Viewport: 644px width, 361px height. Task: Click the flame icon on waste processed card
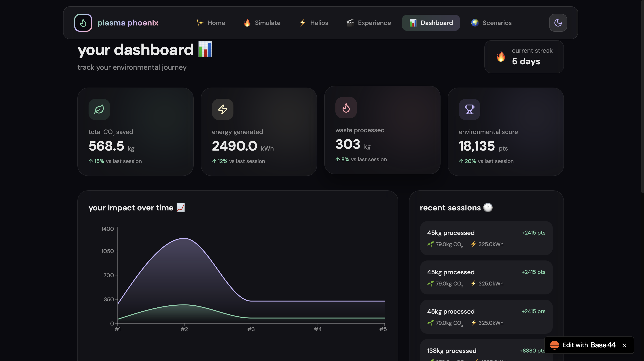(346, 108)
